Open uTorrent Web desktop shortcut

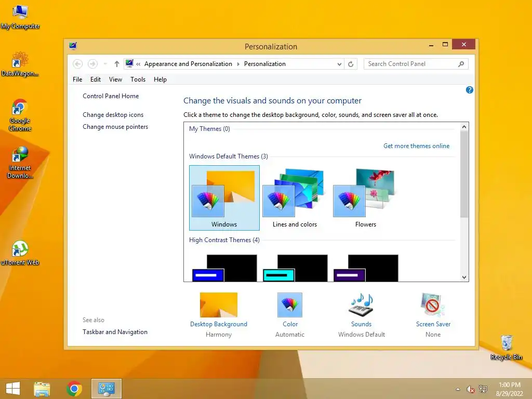(x=20, y=253)
